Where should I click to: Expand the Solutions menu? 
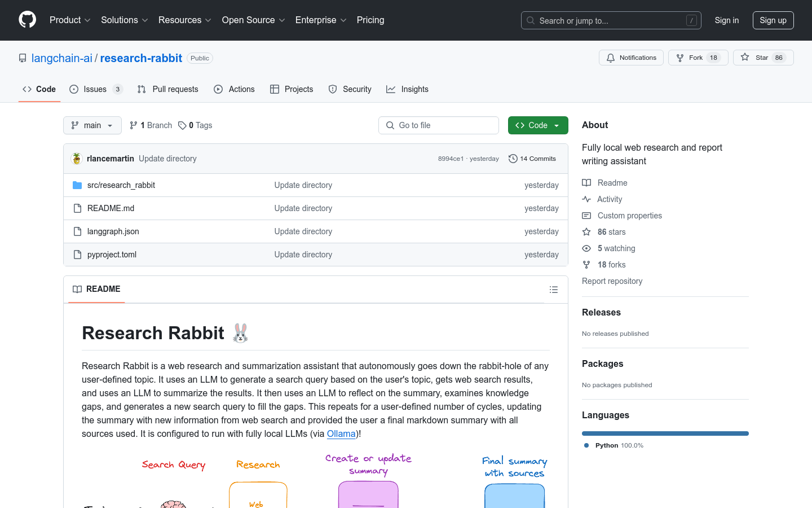click(125, 20)
